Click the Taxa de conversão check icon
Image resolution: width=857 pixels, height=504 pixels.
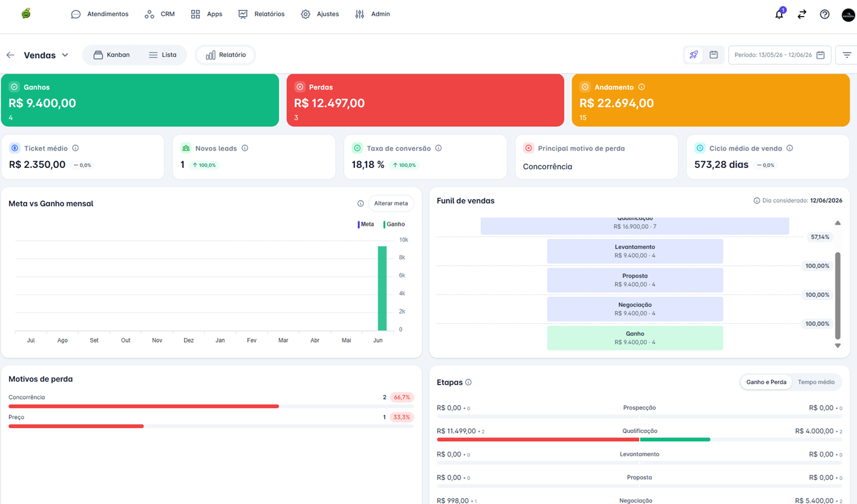click(357, 148)
